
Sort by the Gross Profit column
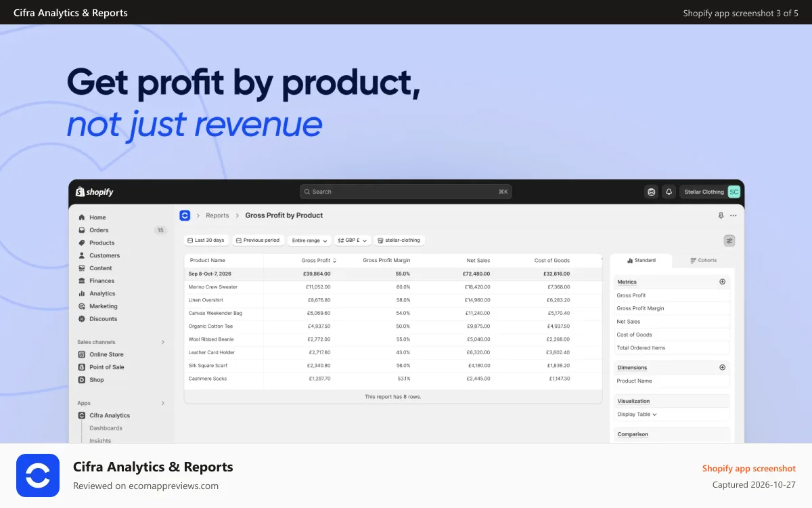coord(319,260)
